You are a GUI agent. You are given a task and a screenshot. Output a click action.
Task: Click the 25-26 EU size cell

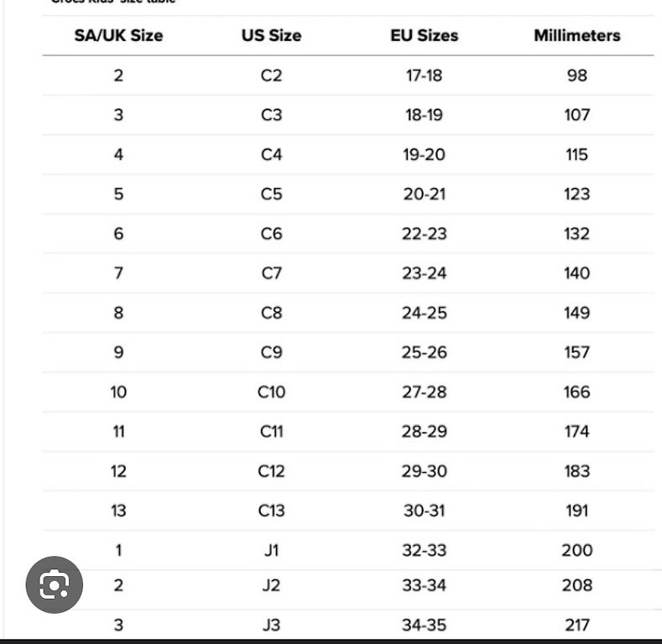coord(425,352)
